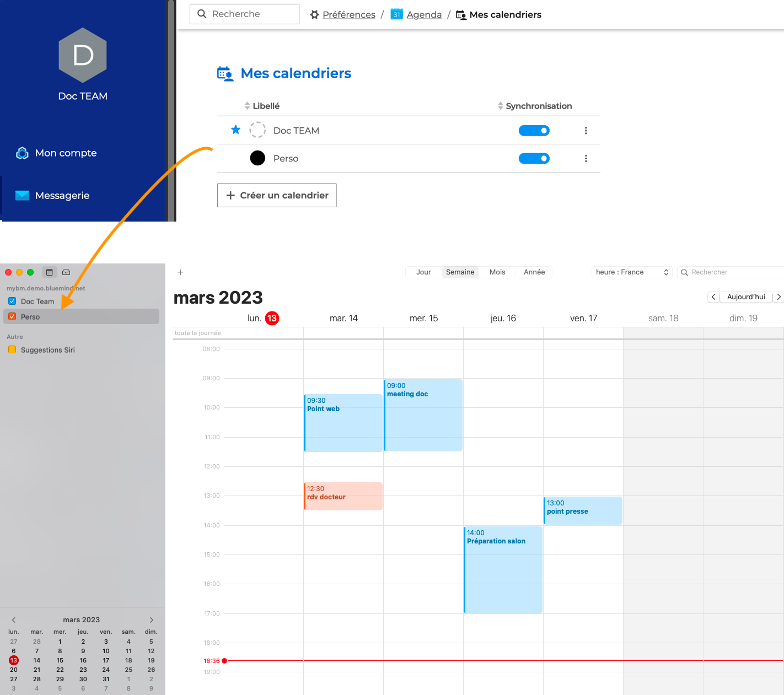Open the three-dot menu for Doc TEAM
Viewport: 784px width, 695px height.
pyautogui.click(x=586, y=131)
